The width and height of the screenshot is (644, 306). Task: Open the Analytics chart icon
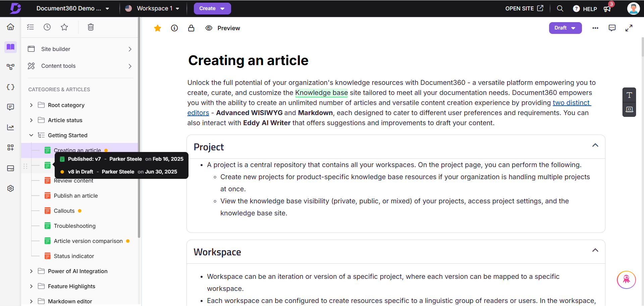click(x=10, y=127)
